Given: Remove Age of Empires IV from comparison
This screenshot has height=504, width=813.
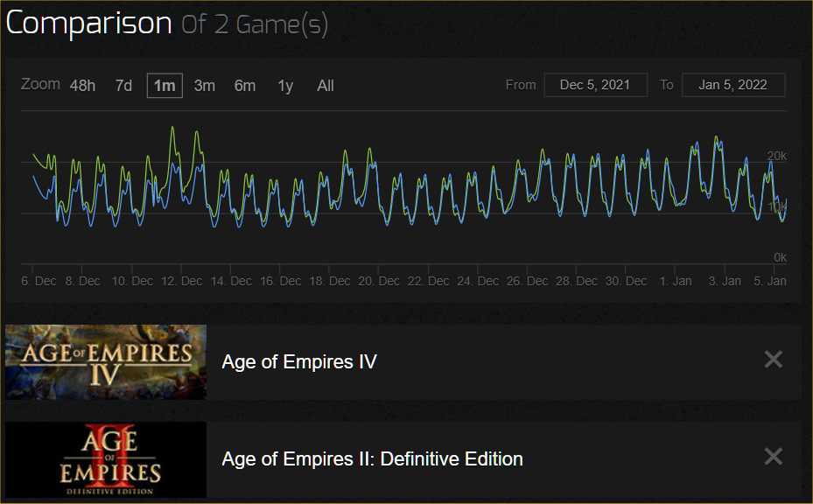Looking at the screenshot, I should pos(773,360).
